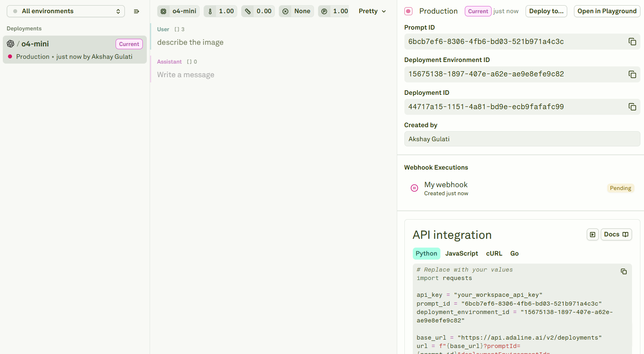Viewport: 644px width, 354px height.
Task: Click the 'describe the image' message text
Action: click(190, 42)
